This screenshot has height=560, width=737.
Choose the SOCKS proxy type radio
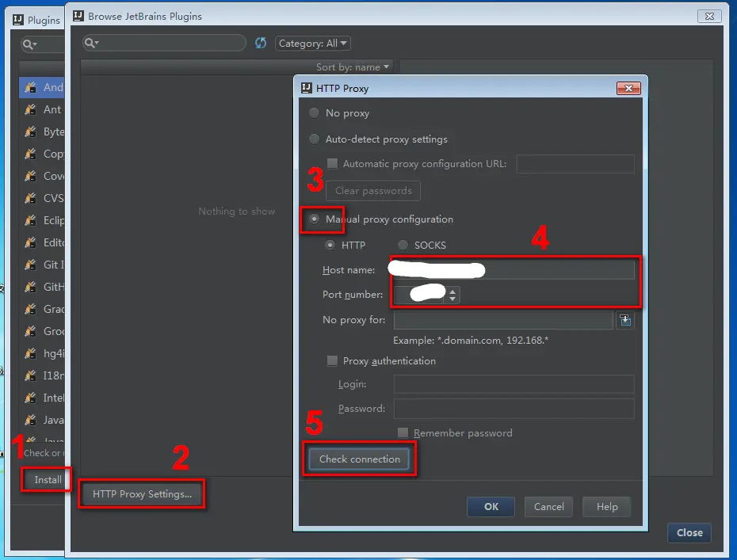(403, 245)
